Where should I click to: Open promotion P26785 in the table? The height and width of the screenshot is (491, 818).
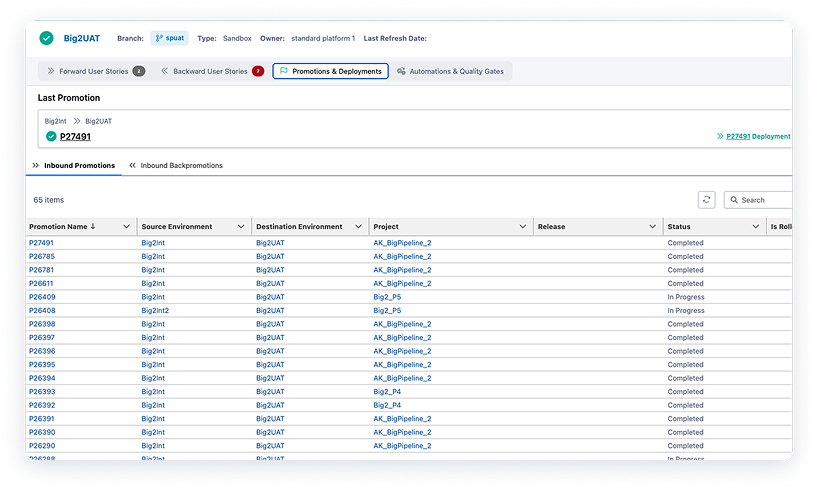[x=42, y=256]
